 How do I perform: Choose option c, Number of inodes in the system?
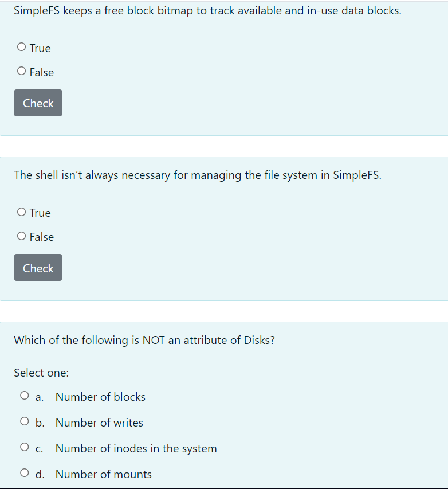click(24, 447)
